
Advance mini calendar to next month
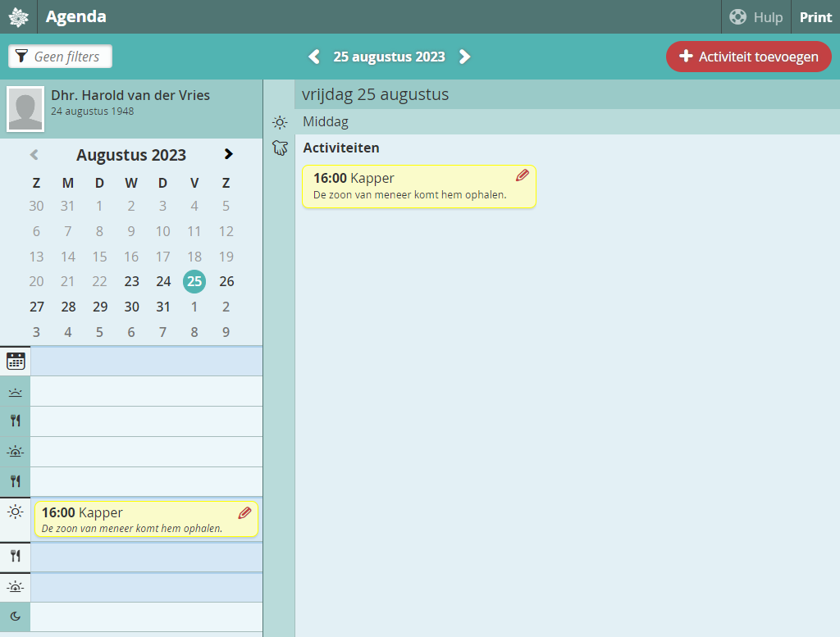coord(228,154)
